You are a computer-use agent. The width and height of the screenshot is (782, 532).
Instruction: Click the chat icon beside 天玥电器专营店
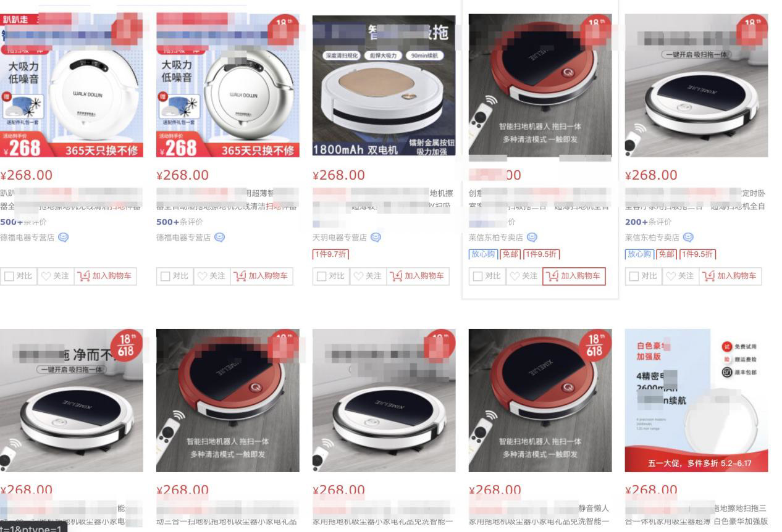(376, 237)
